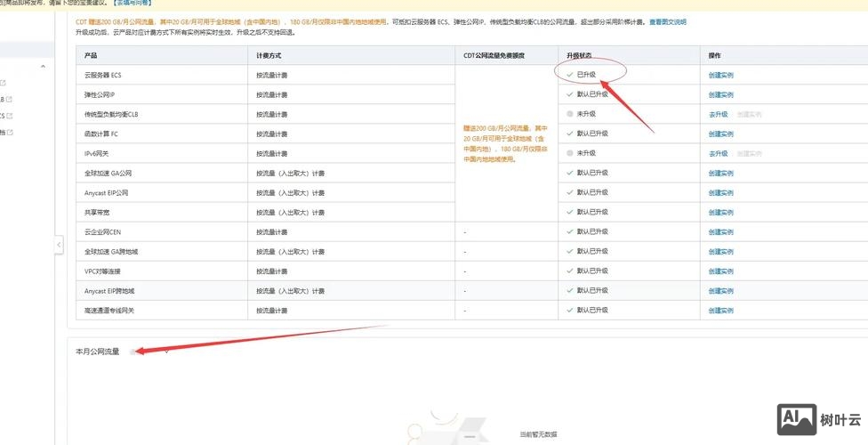Click the checkmark icon in 高速通道专线网关 row
Image resolution: width=868 pixels, height=445 pixels.
[x=569, y=310]
